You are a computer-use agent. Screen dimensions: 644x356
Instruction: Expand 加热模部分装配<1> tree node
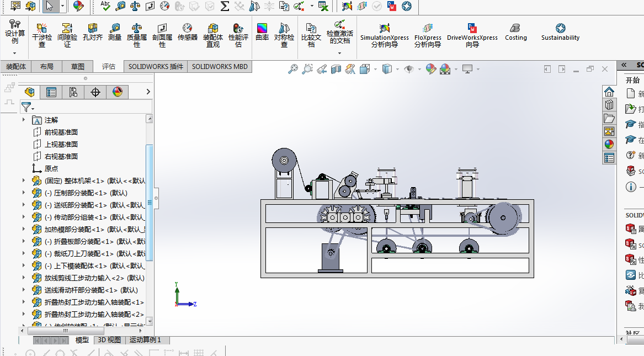point(24,229)
